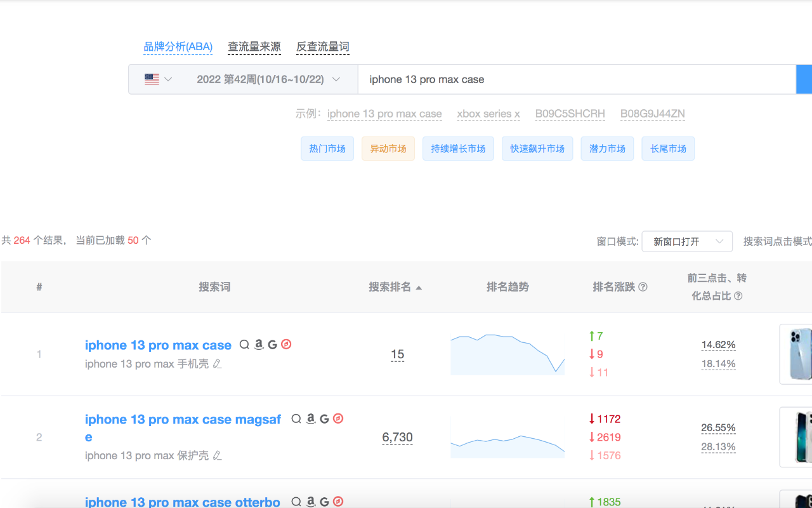Click conversion share 18.14%
Image resolution: width=812 pixels, height=508 pixels.
pos(718,364)
